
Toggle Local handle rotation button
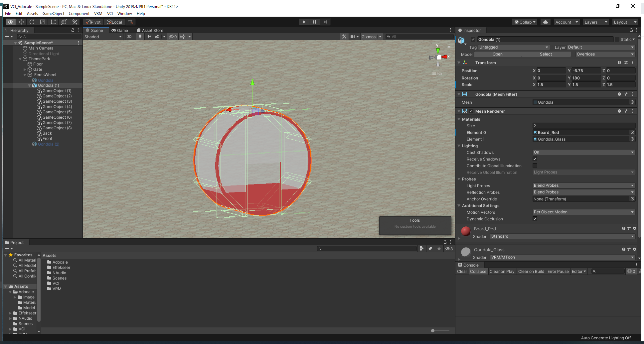point(114,22)
